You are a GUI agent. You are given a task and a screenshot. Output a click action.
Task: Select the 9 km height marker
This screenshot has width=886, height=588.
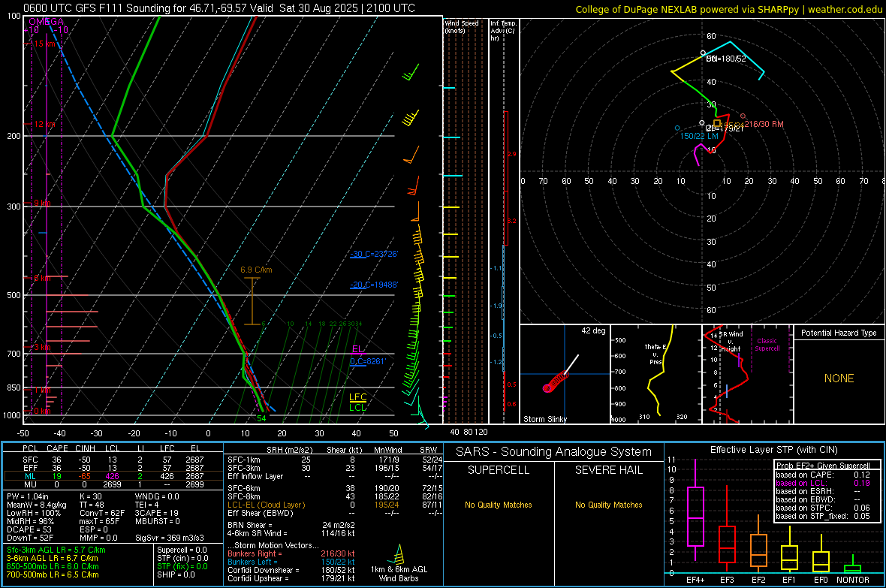coord(42,203)
